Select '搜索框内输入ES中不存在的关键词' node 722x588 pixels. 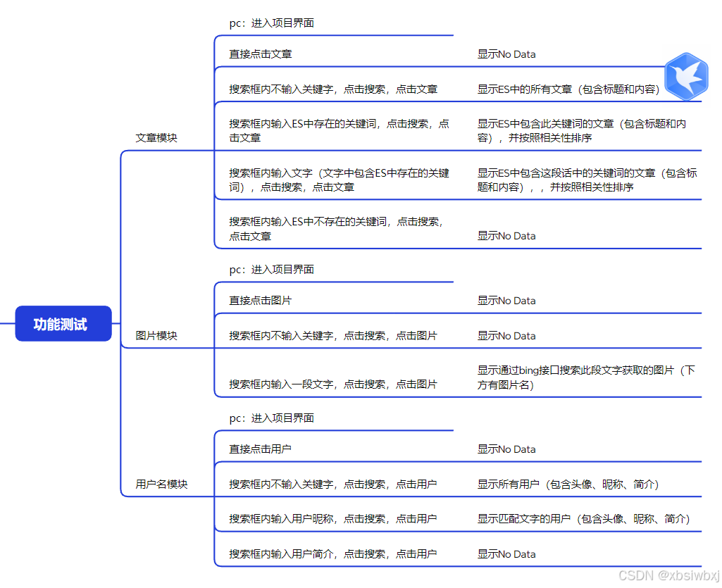click(x=337, y=229)
